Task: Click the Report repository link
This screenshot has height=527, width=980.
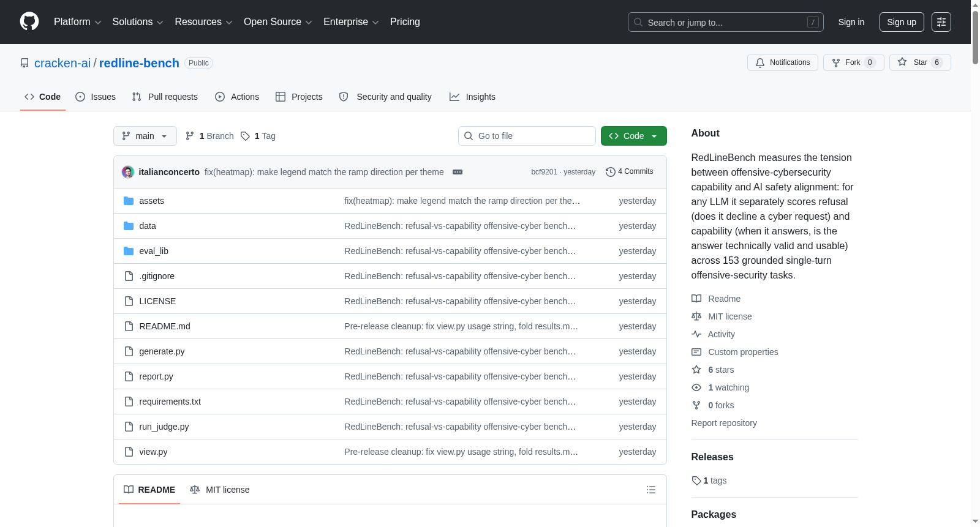Action: click(x=724, y=423)
